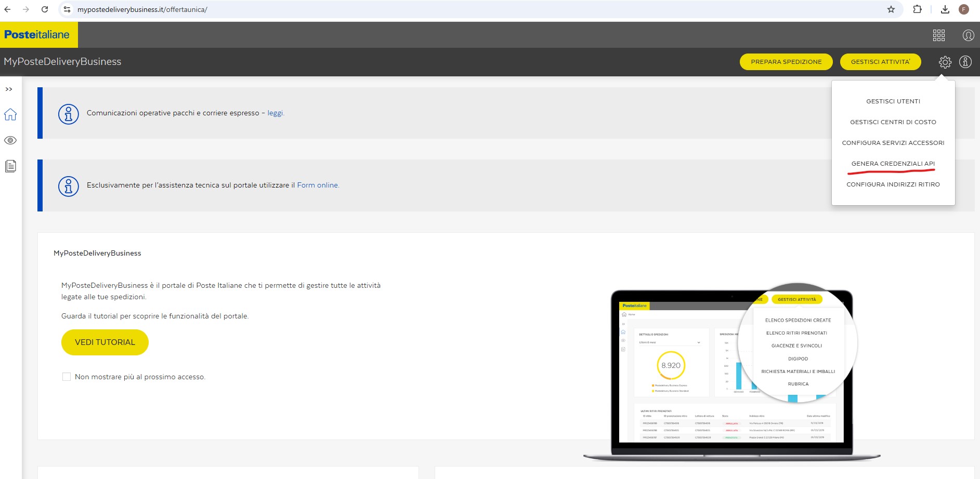The width and height of the screenshot is (980, 479).
Task: Click 'Guarda il tutorial per scoprire' text
Action: 155,316
